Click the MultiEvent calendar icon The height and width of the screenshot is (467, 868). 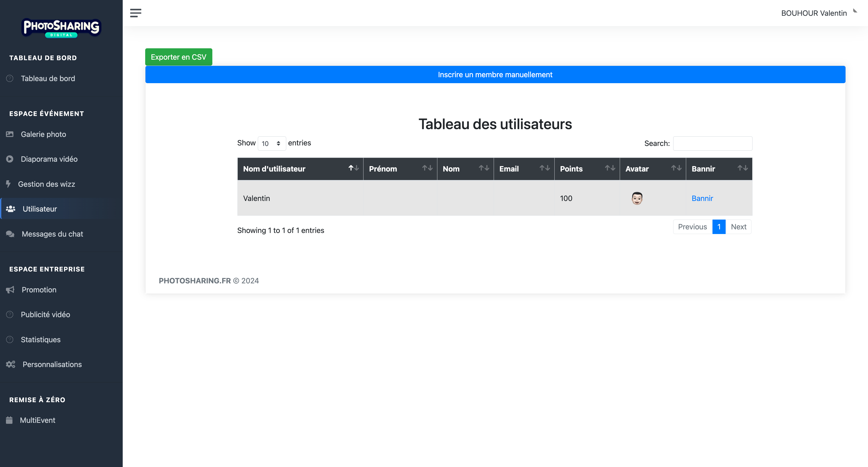point(9,420)
